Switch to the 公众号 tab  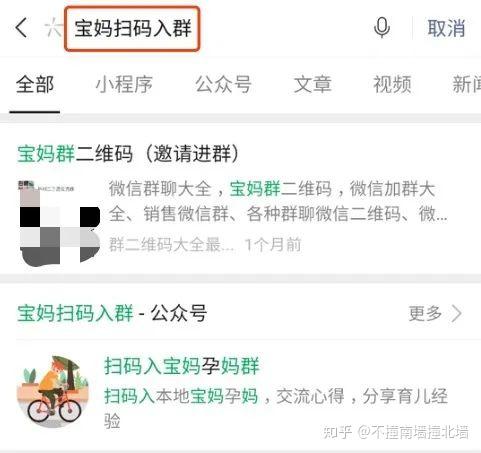tap(223, 84)
